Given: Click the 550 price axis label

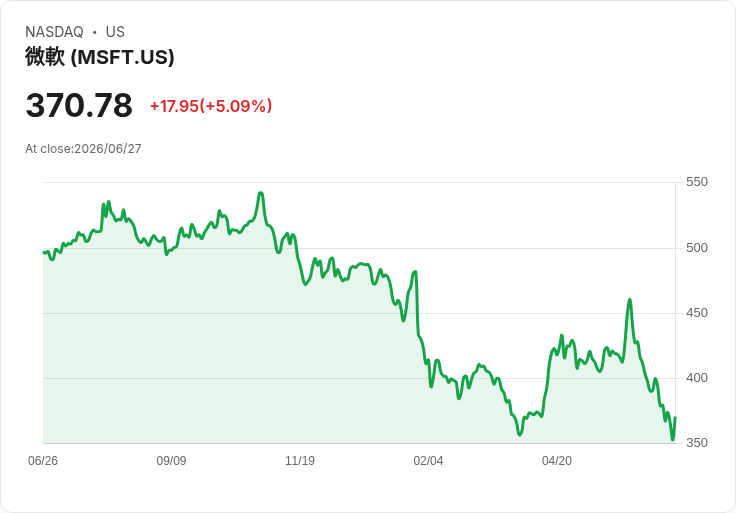Looking at the screenshot, I should coord(697,182).
